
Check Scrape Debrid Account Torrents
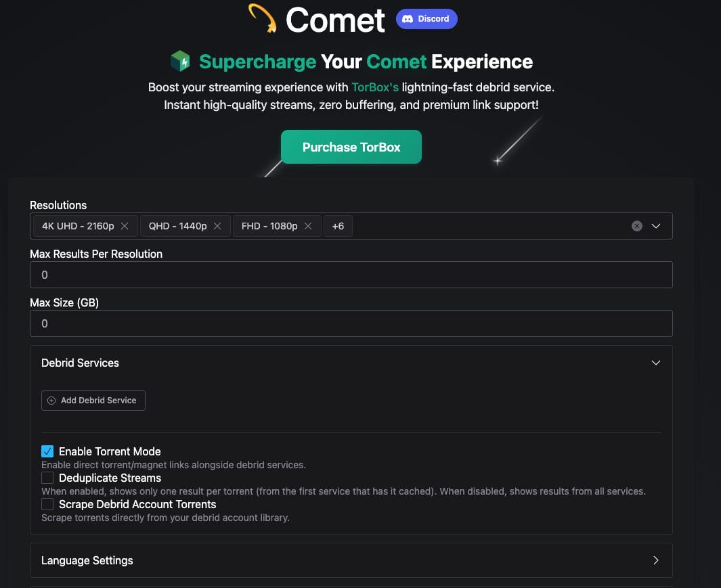(47, 504)
